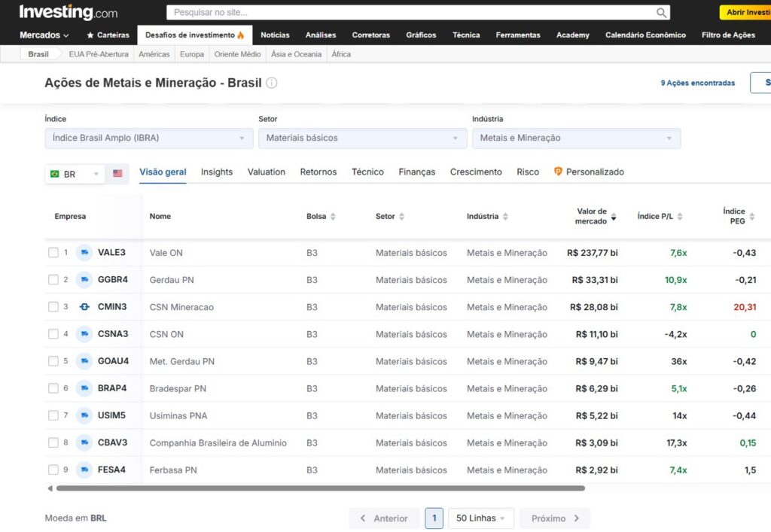The image size is (771, 532).
Task: Open the BR country selector dropdown
Action: click(75, 174)
